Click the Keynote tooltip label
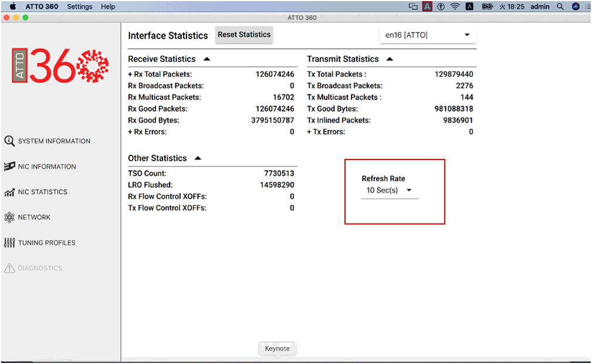The width and height of the screenshot is (592, 364). [x=277, y=349]
